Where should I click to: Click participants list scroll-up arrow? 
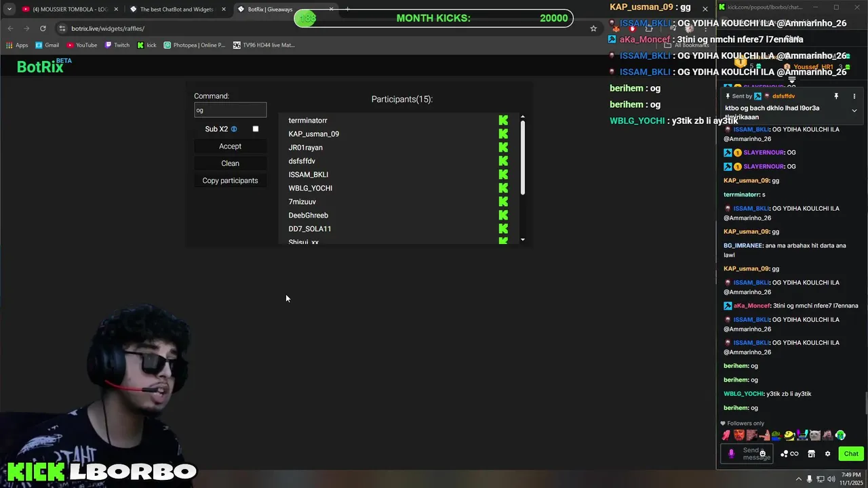point(522,117)
